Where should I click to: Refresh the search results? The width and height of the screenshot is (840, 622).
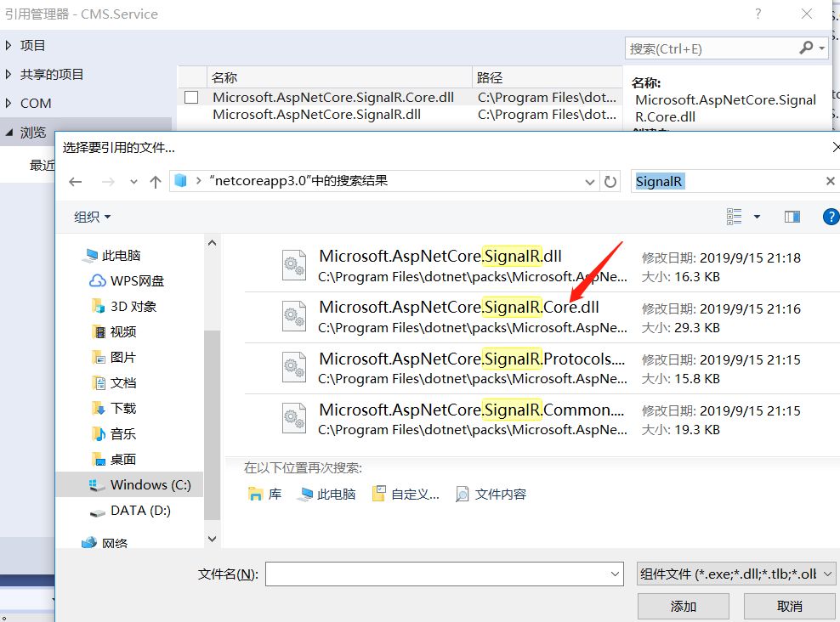click(x=610, y=182)
